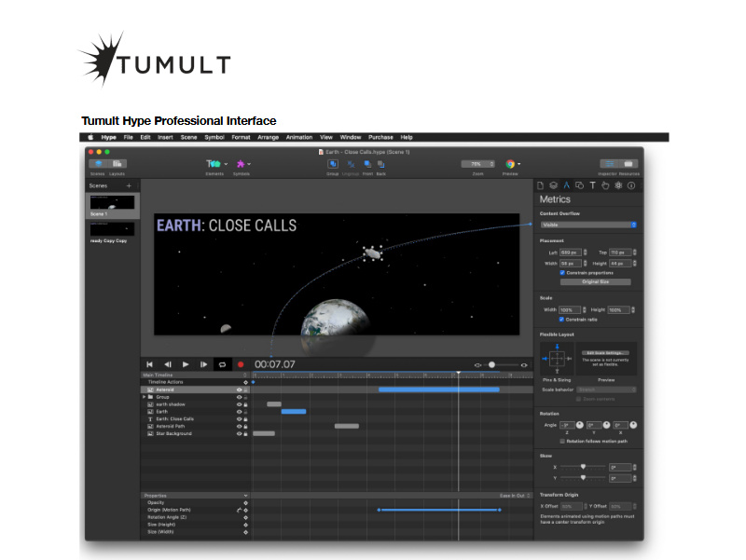Add keyframe for Opacity property
Screen dimensions: 746x560
246,502
